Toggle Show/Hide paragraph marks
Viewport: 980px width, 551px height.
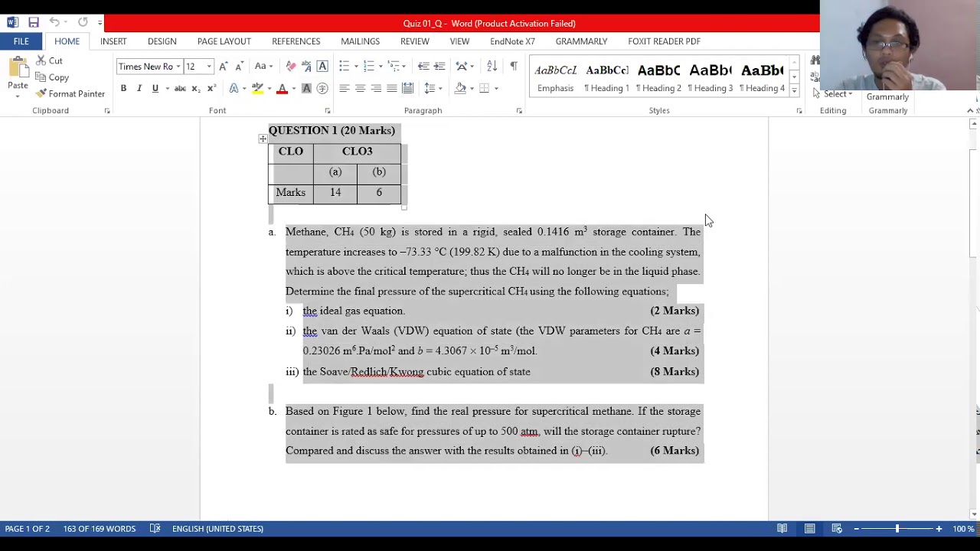click(x=514, y=67)
